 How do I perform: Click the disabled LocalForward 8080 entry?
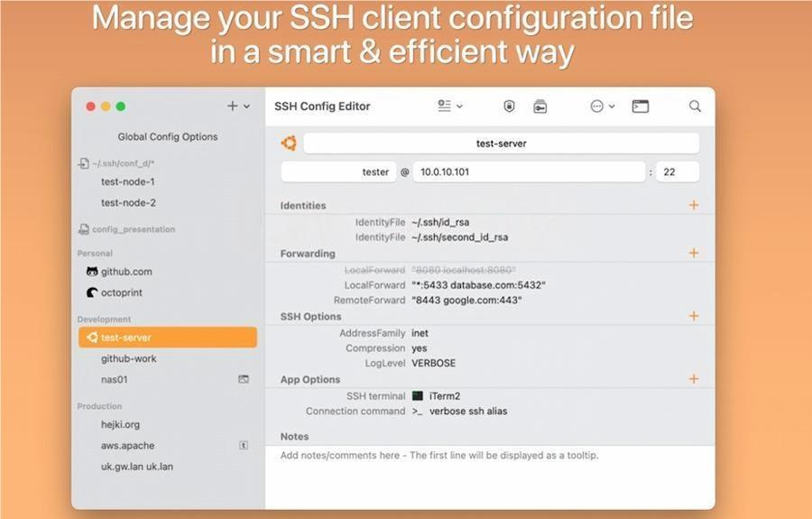click(x=429, y=270)
